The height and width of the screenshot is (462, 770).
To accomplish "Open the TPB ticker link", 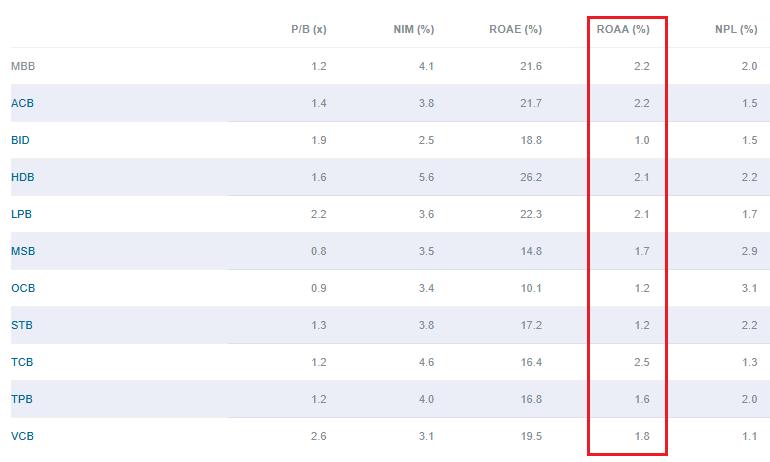I will tap(22, 399).
